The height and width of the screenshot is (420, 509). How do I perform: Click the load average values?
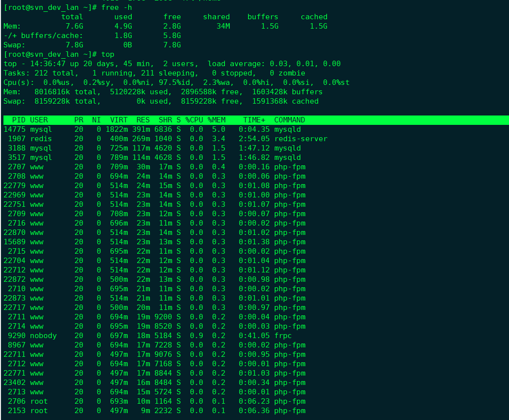pyautogui.click(x=305, y=64)
